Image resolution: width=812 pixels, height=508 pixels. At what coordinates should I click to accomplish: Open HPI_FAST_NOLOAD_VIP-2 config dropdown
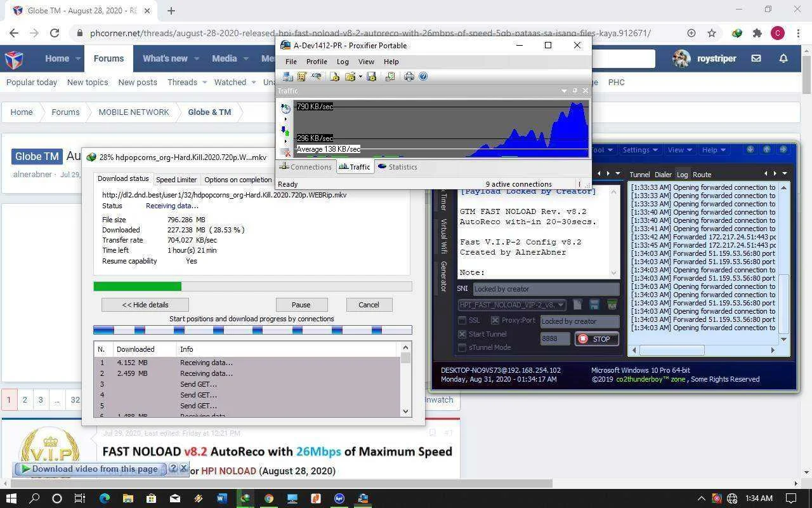pyautogui.click(x=511, y=305)
